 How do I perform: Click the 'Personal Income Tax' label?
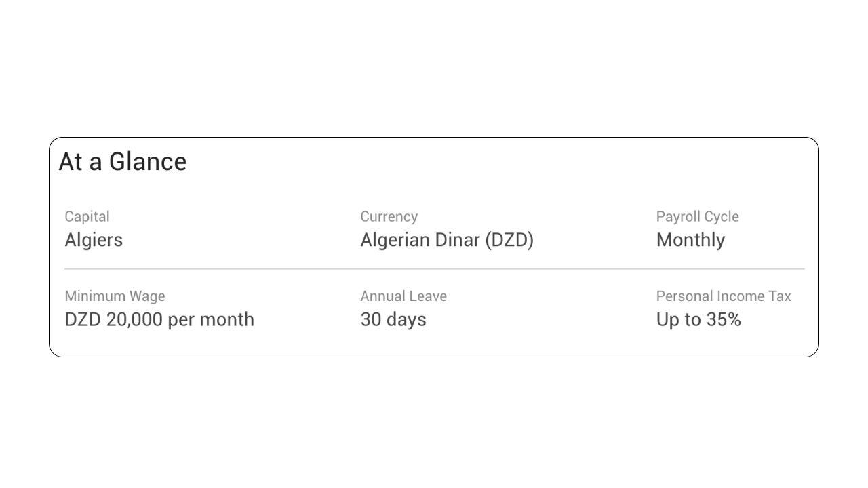[x=724, y=296]
